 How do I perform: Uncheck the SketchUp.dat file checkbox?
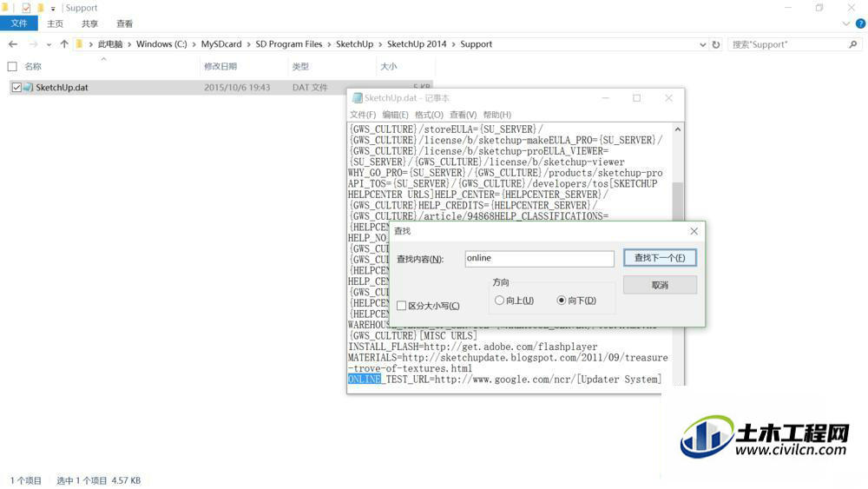[x=16, y=88]
